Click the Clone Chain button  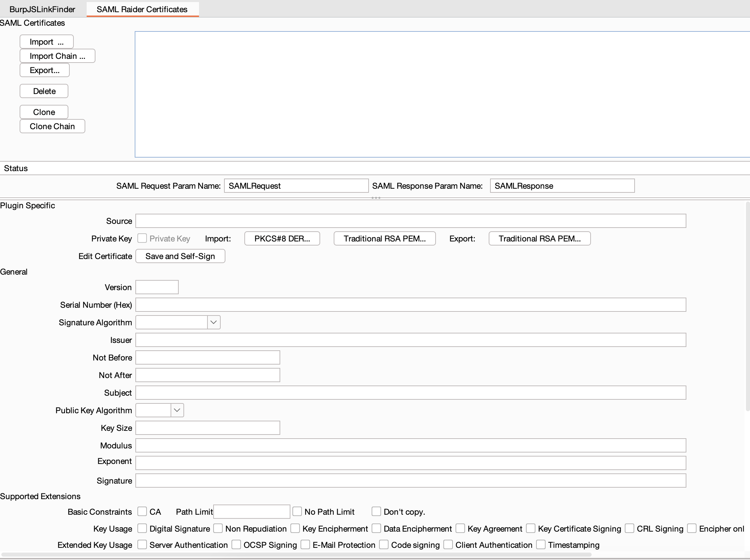point(52,126)
